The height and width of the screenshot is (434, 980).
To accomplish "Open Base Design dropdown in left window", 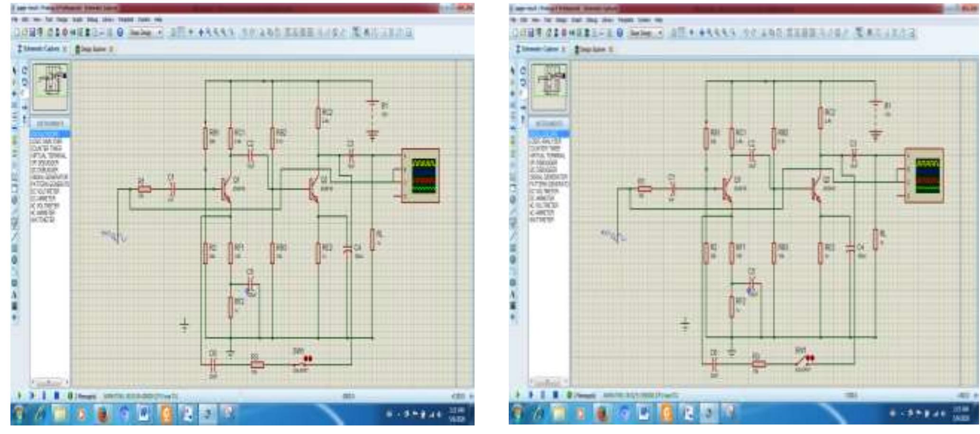I will [146, 33].
